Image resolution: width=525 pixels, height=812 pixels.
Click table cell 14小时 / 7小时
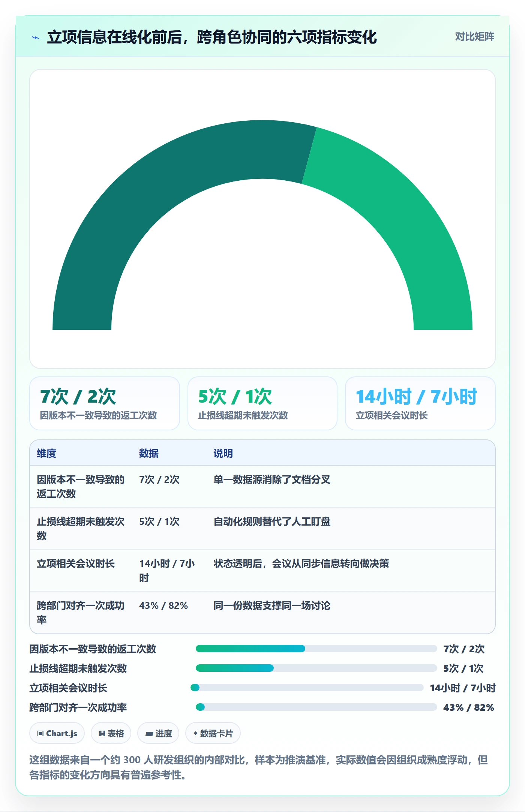click(169, 570)
